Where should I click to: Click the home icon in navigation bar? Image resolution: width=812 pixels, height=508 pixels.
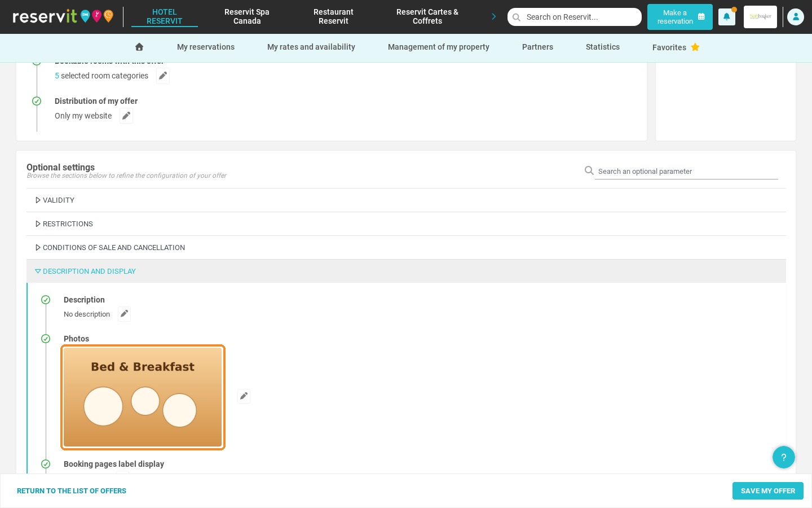[x=139, y=47]
